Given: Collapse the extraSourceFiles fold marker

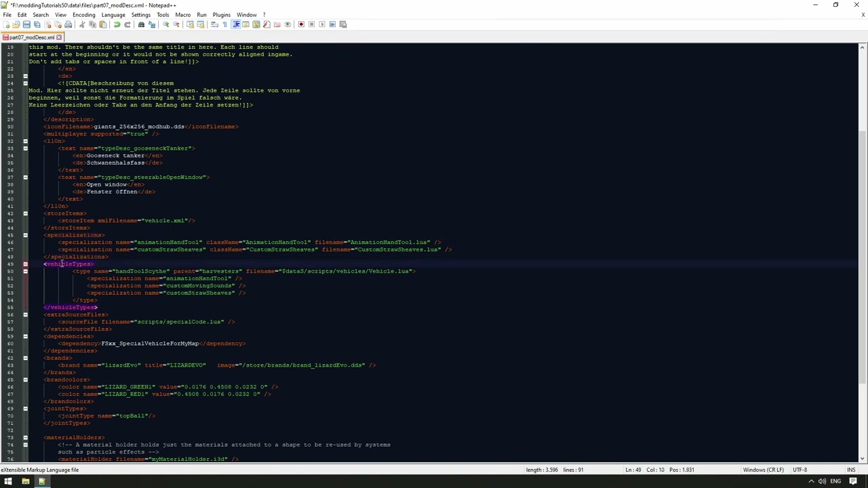Looking at the screenshot, I should (25, 314).
